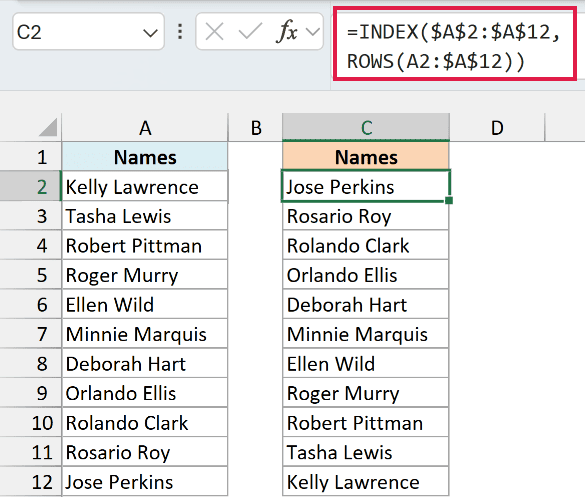
Task: Select row 5 header
Action: click(31, 275)
